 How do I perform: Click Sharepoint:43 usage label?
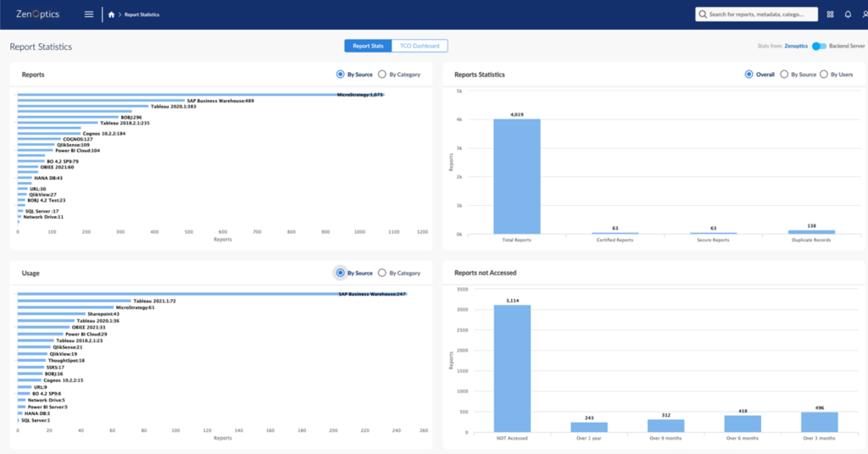pyautogui.click(x=103, y=314)
